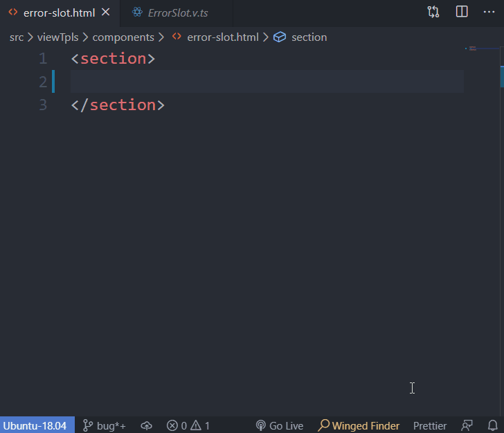
Task: Open the ErrorSlot.v.ts tab
Action: tap(177, 13)
